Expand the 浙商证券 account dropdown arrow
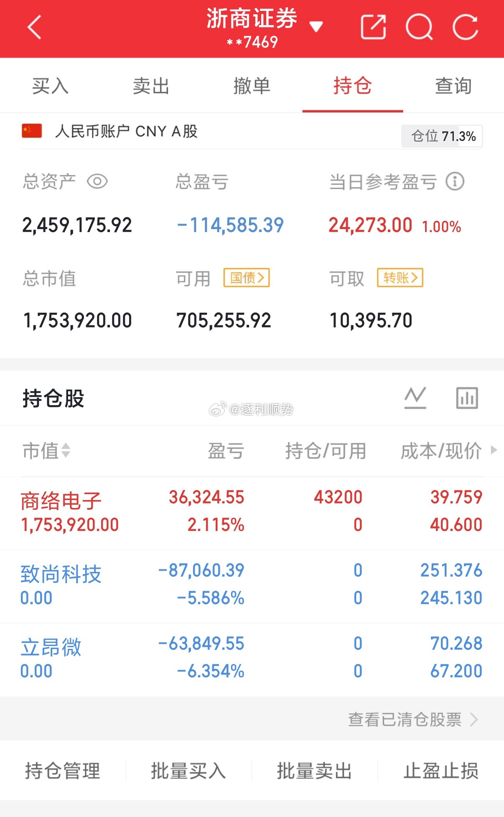The image size is (504, 817). click(316, 27)
